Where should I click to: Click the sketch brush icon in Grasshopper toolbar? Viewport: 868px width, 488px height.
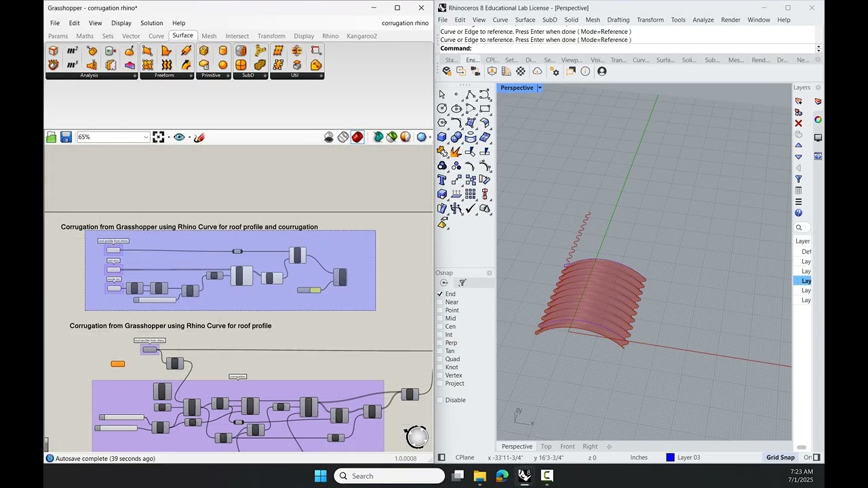pyautogui.click(x=199, y=137)
